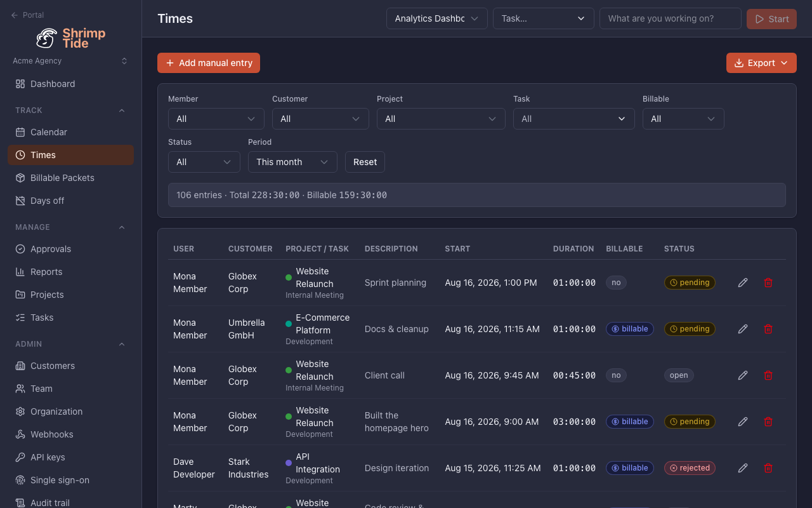
Task: Open the Tasks page
Action: [70, 317]
